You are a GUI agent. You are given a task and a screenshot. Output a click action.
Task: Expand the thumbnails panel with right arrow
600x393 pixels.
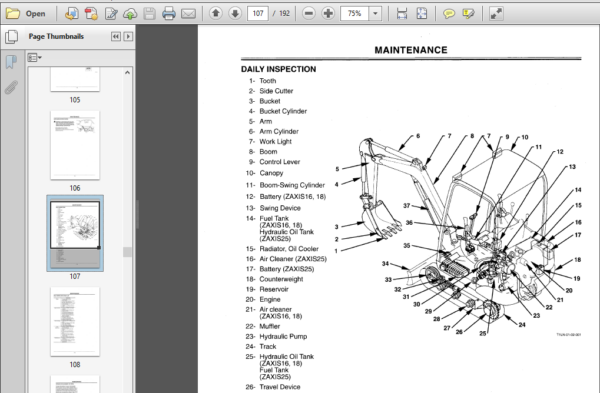[128, 36]
